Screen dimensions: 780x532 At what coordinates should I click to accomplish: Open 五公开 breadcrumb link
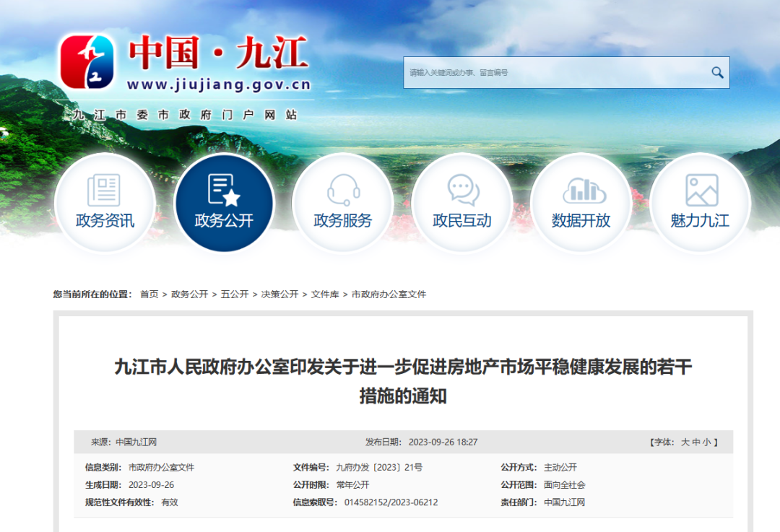pos(234,295)
